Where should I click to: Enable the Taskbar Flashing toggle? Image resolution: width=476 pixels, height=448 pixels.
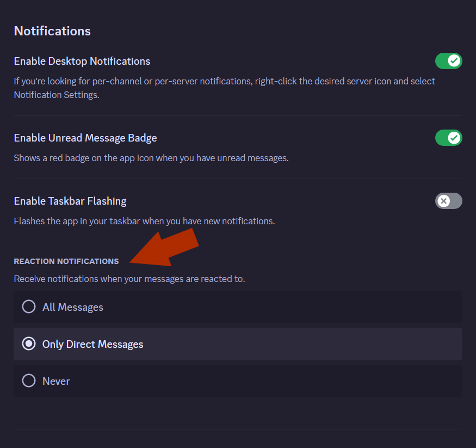point(449,201)
